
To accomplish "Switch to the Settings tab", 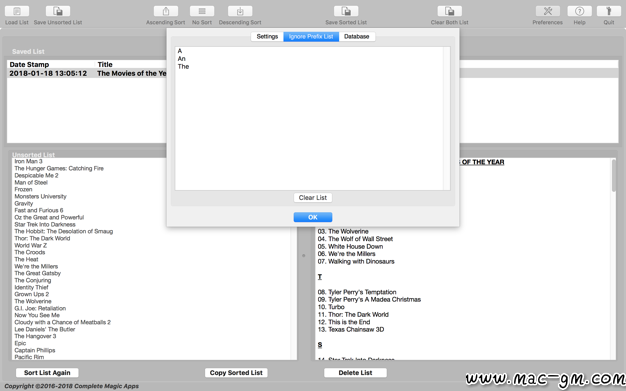I will 267,36.
